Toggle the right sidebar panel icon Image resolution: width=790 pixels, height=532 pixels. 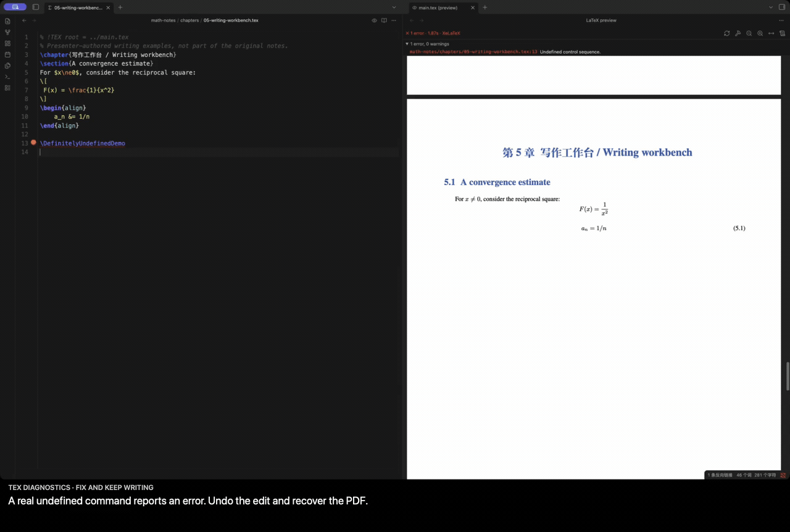tap(782, 7)
